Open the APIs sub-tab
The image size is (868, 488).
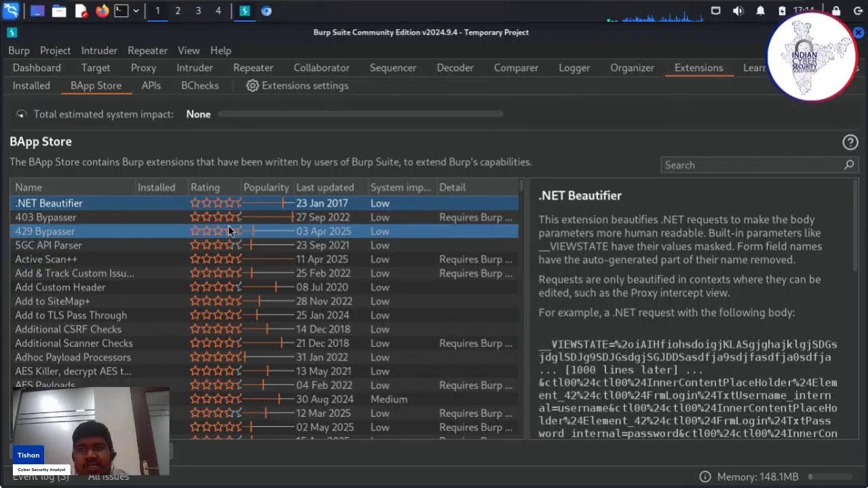point(151,85)
